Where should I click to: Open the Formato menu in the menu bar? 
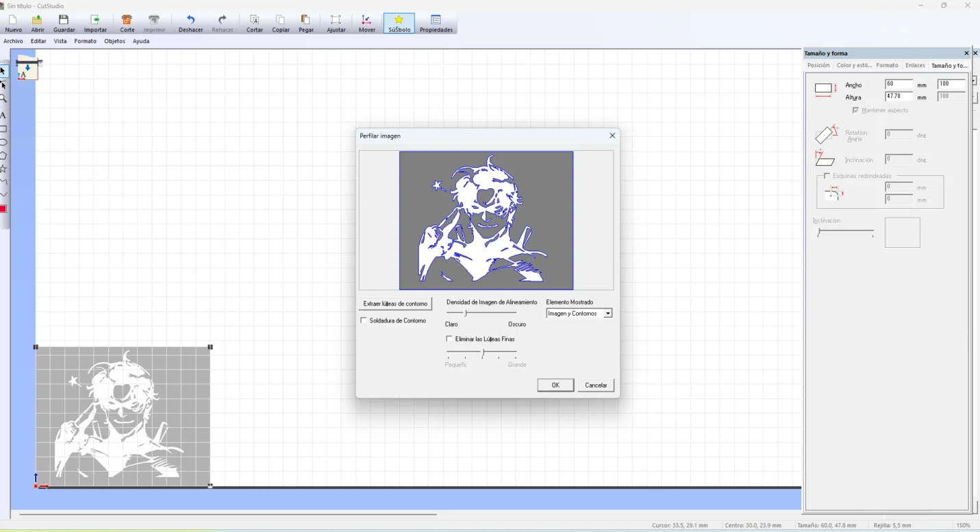point(86,41)
